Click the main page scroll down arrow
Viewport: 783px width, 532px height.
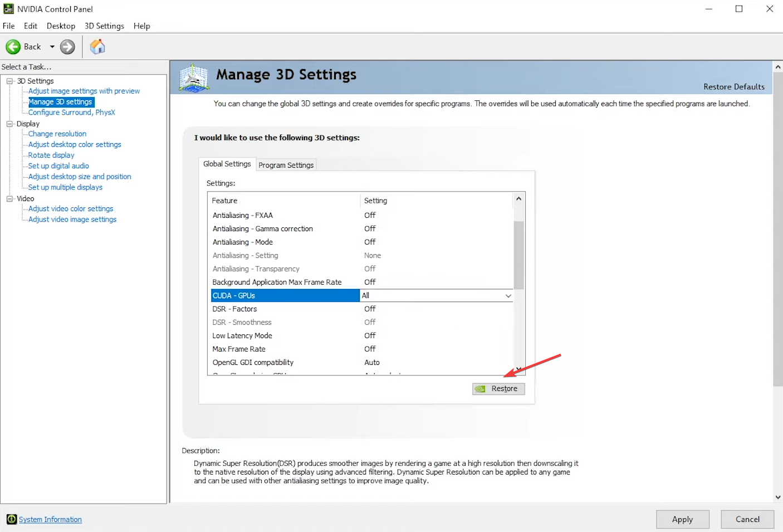[x=778, y=497]
